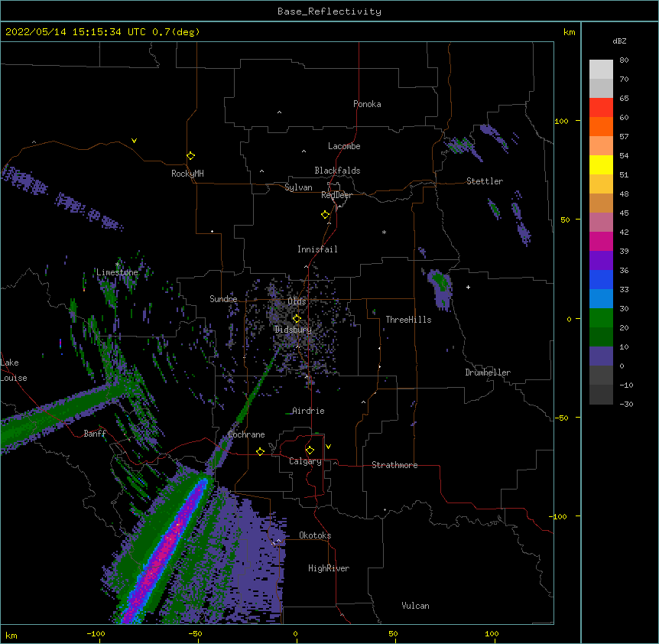Click the Stettler city label
Screen dimensions: 659x644
point(485,181)
